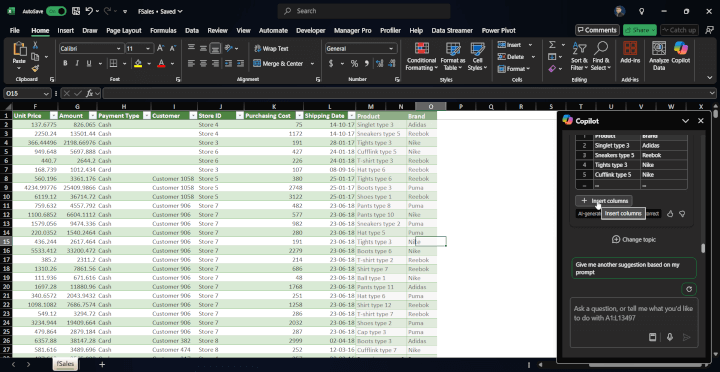This screenshot has height=372, width=720.
Task: Click the refresh suggestions icon in Copilot
Action: (x=689, y=289)
